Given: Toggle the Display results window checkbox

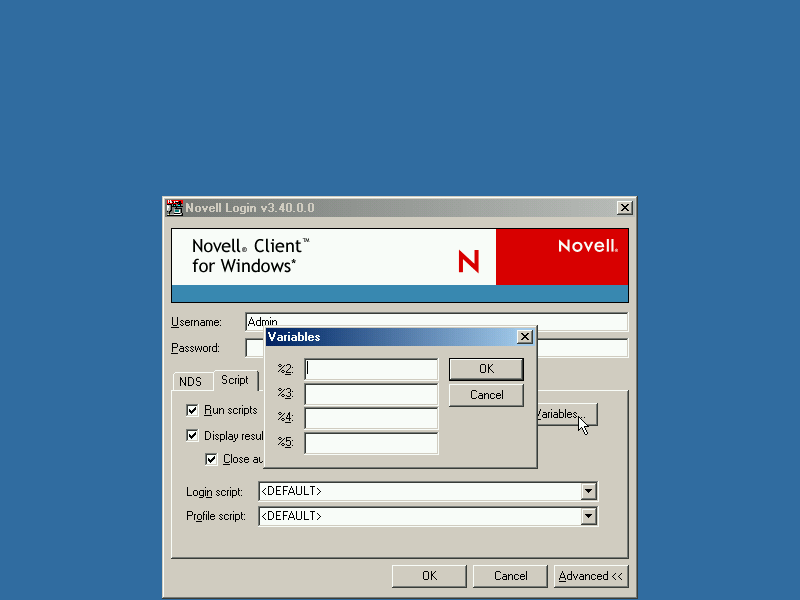Looking at the screenshot, I should click(192, 435).
